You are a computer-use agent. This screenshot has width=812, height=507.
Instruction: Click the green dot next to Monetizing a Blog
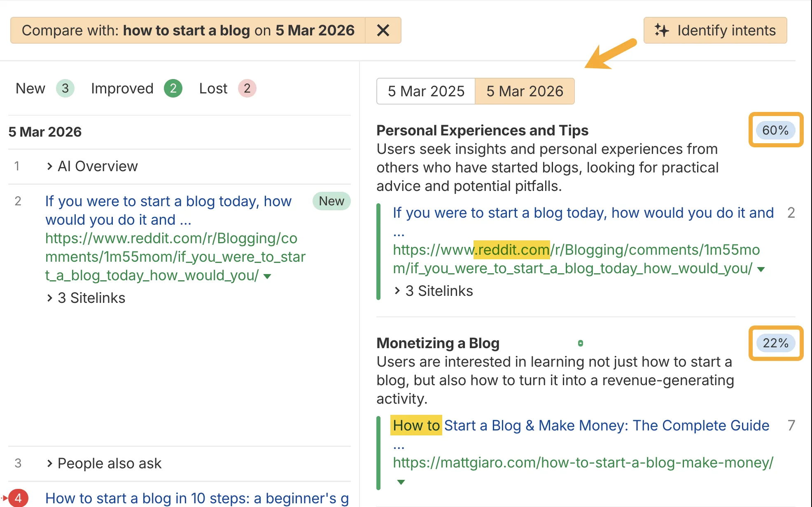(581, 343)
